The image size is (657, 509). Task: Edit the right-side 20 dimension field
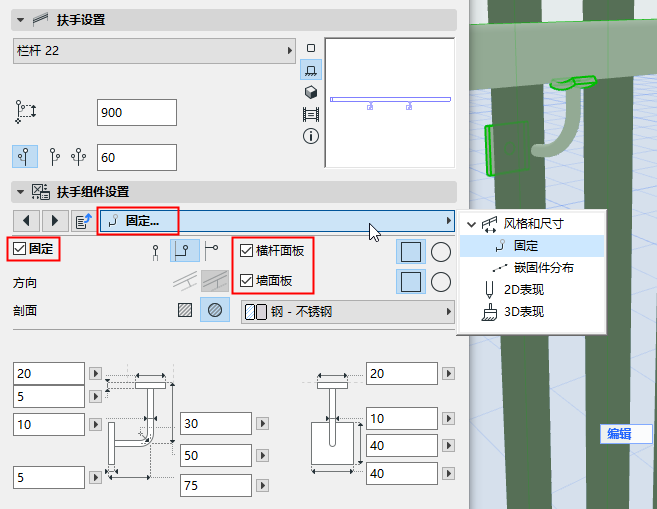[x=402, y=373]
